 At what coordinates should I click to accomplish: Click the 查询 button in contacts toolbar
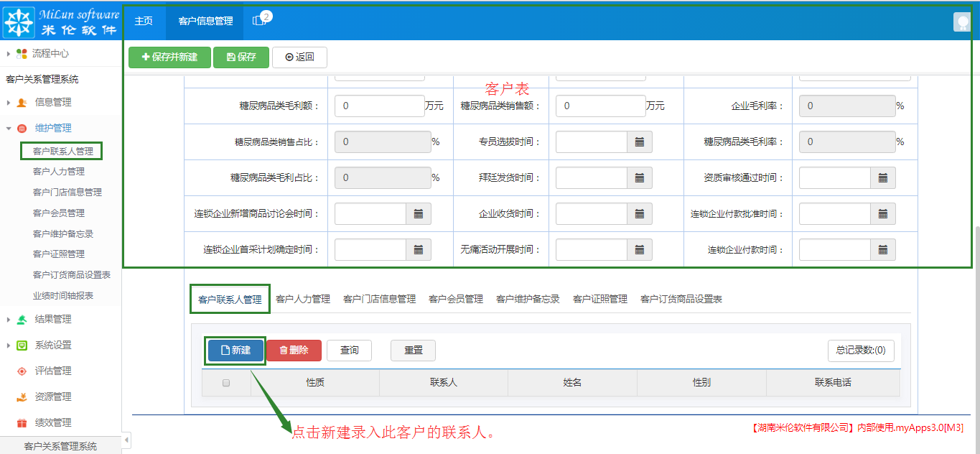tap(349, 351)
